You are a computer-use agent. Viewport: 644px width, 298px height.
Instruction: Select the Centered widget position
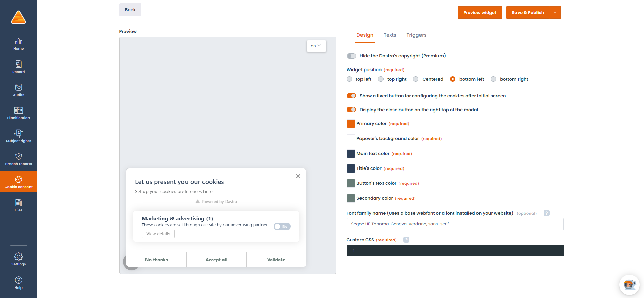[x=416, y=79]
